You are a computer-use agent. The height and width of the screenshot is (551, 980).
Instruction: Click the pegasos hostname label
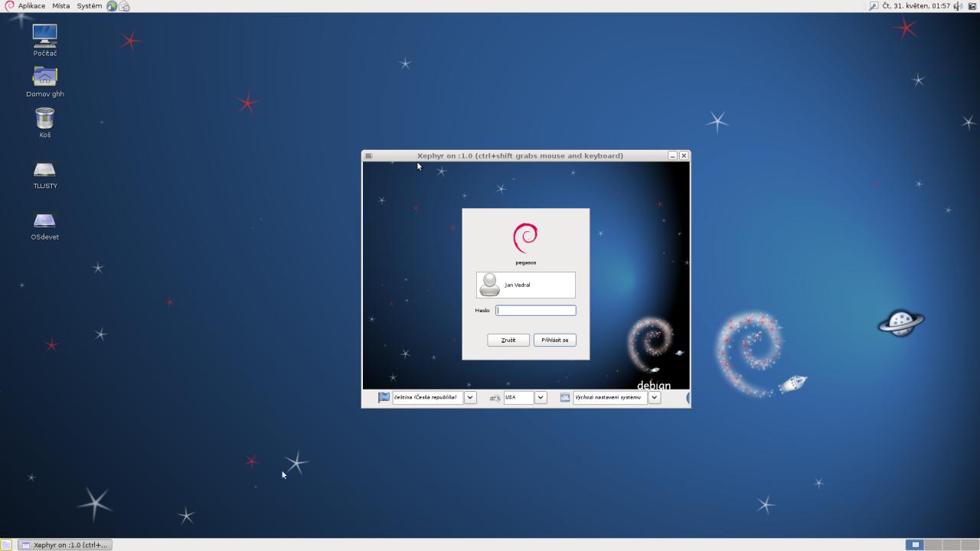(x=526, y=262)
